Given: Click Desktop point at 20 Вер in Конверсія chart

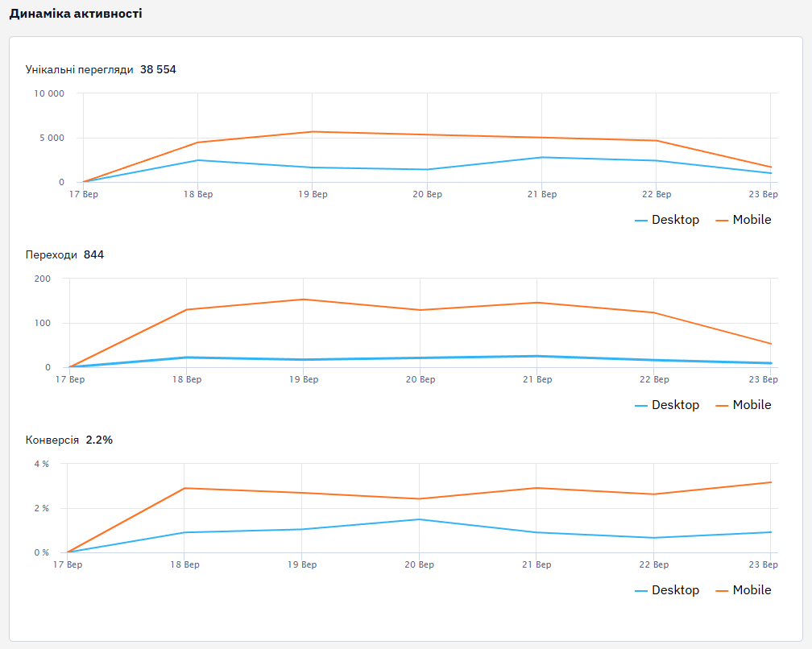Looking at the screenshot, I should point(419,519).
